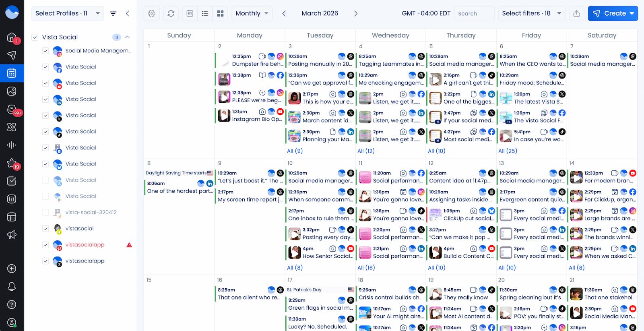The image size is (644, 331).
Task: Open the Publish paper plane icon
Action: tap(12, 55)
